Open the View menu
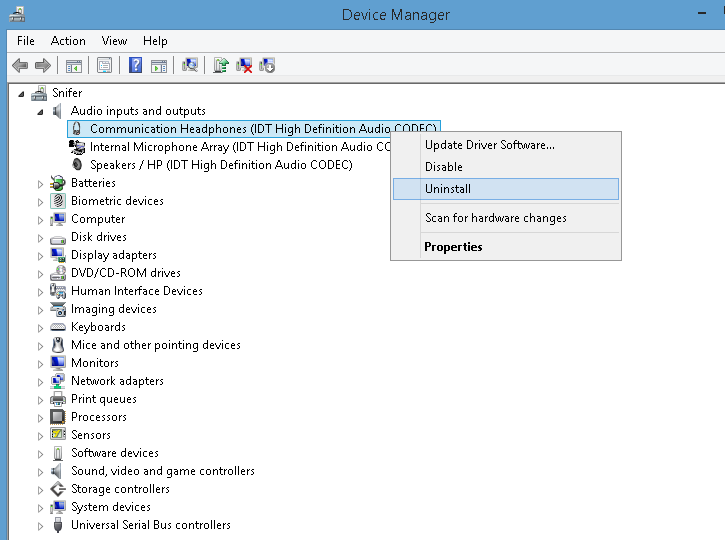Viewport: 725px width, 540px height. tap(114, 41)
